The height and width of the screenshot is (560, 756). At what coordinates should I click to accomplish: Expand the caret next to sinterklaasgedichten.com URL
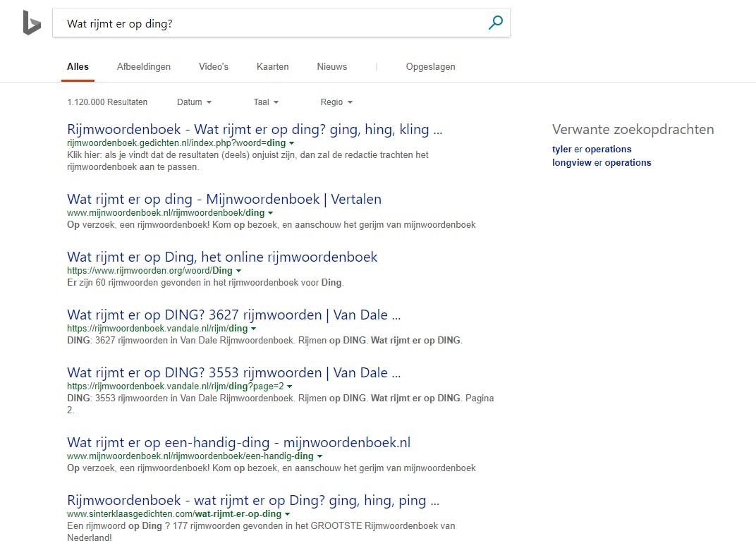(287, 514)
